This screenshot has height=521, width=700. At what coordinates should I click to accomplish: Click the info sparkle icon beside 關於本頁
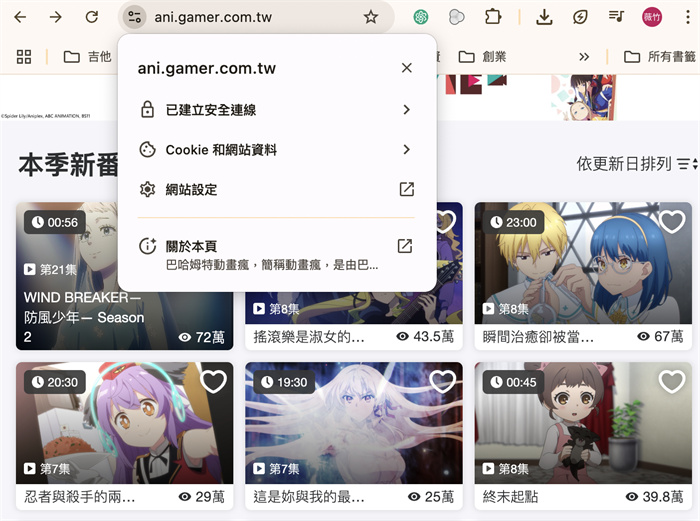tap(148, 246)
